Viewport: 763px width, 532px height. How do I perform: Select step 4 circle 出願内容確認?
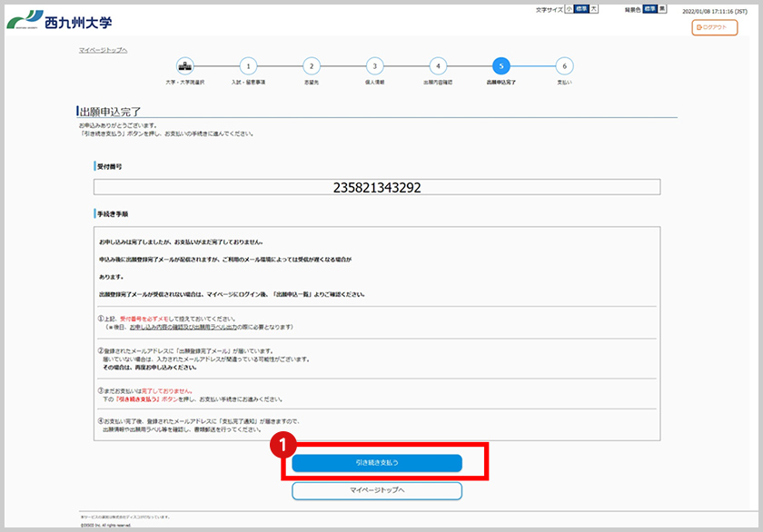(438, 65)
